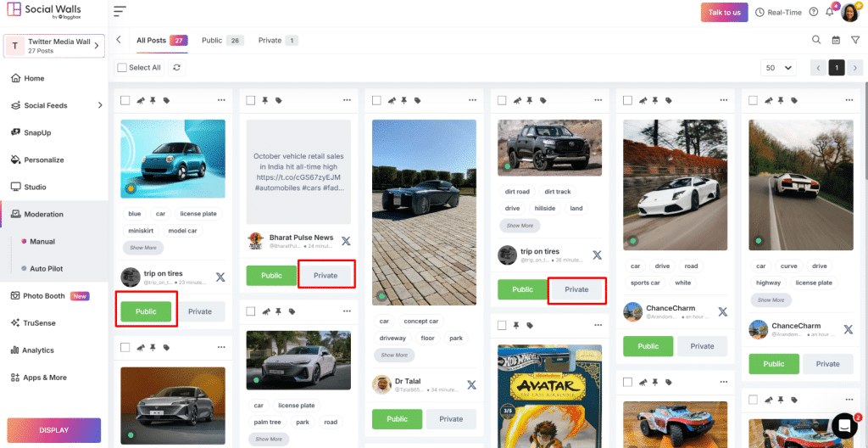Expand the Social Feeds submenu
This screenshot has width=868, height=448.
100,105
